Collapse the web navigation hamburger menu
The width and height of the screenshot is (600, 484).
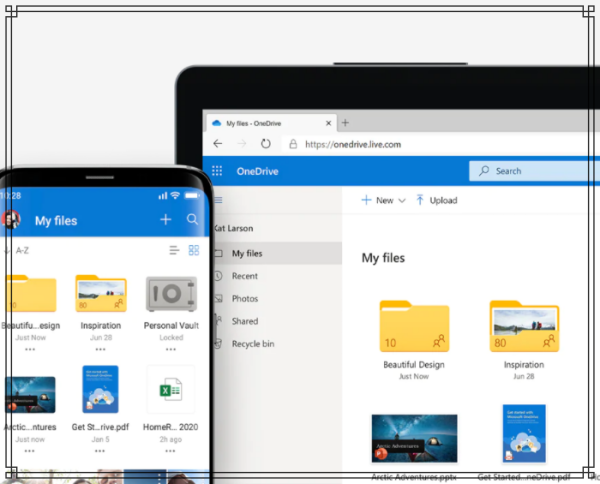(218, 200)
